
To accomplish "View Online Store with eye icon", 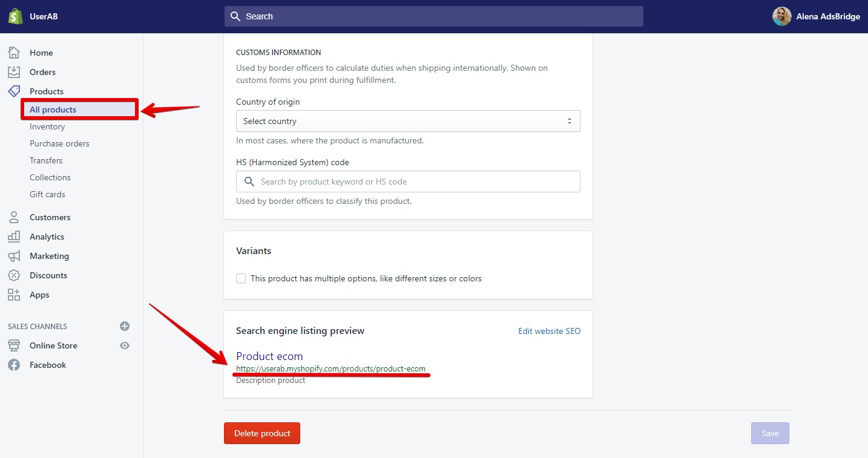I will 125,345.
